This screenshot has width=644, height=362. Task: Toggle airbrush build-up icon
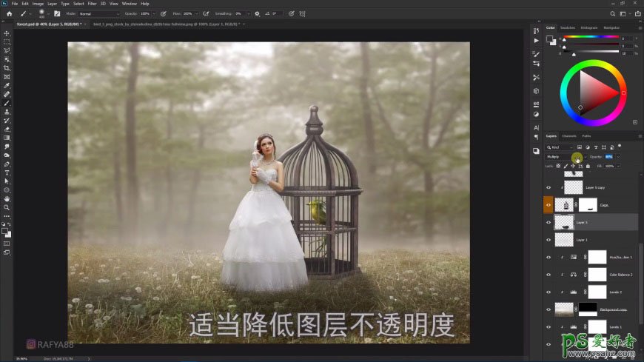coord(206,13)
